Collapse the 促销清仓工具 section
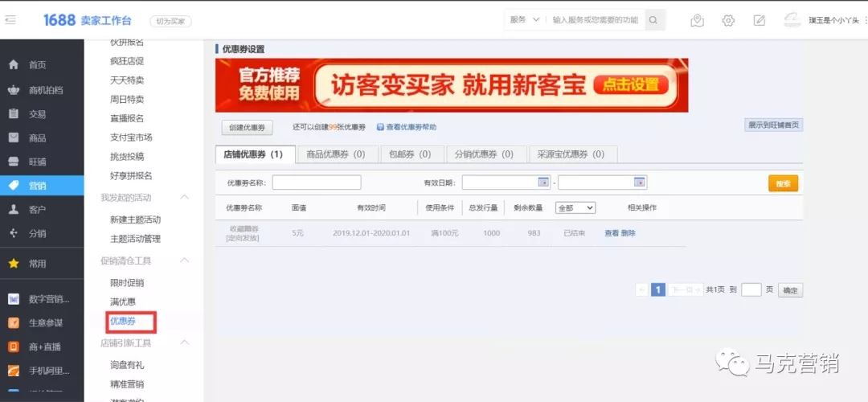This screenshot has height=402, width=868. click(185, 260)
